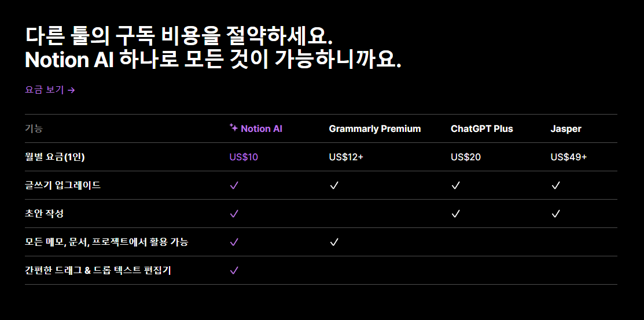Click Grammarly checkmark in 글쓰기 업그레이드 row
Image resolution: width=644 pixels, height=320 pixels.
pos(334,185)
